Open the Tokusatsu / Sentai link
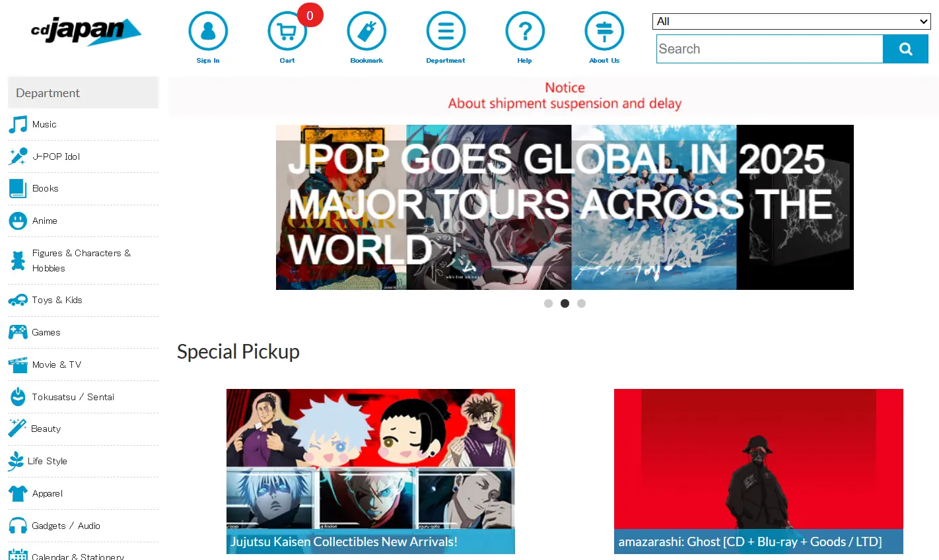Image resolution: width=939 pixels, height=560 pixels. pos(73,397)
